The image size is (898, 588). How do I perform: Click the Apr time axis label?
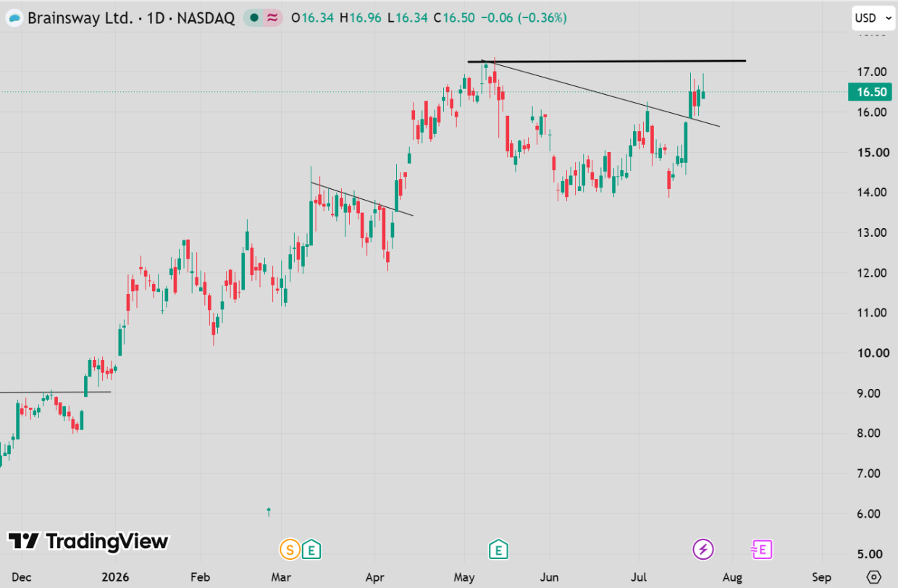pos(374,577)
